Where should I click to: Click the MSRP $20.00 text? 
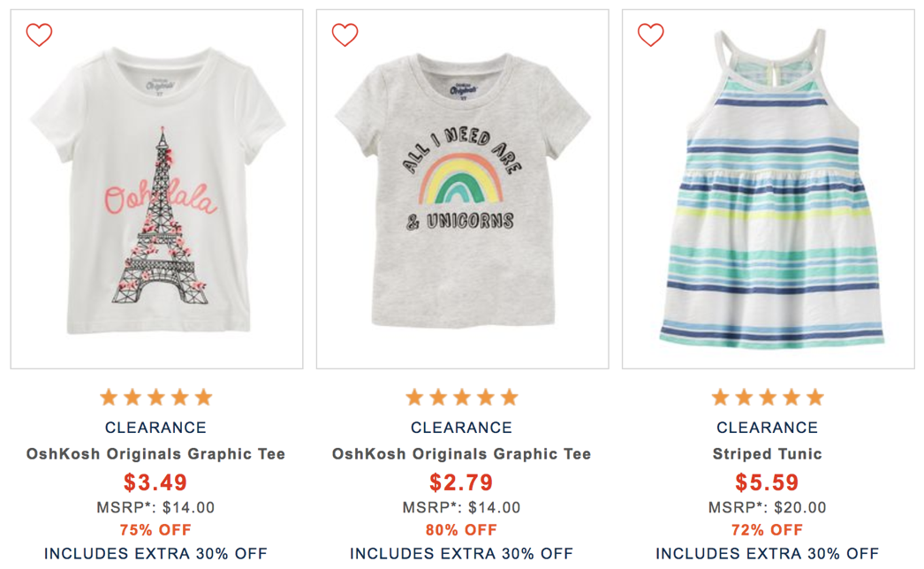click(x=767, y=507)
